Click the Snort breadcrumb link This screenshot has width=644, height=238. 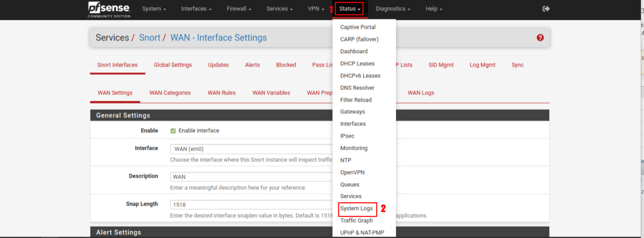149,38
